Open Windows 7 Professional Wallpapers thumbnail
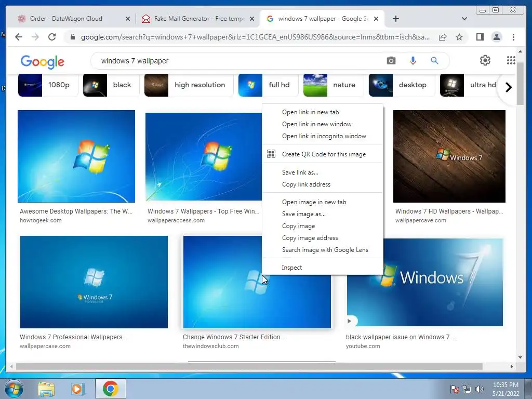The image size is (532, 399). point(94,282)
